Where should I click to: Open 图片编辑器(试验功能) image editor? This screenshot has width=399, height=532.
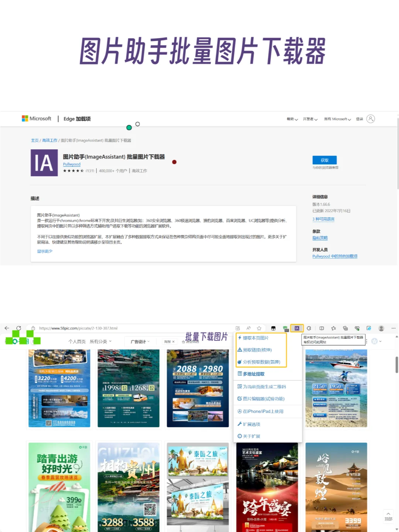click(264, 399)
